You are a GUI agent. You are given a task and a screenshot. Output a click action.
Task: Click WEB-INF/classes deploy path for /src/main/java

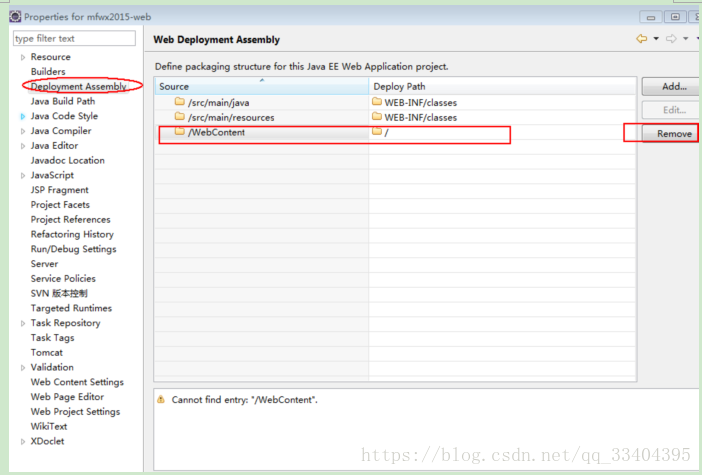pos(502,103)
